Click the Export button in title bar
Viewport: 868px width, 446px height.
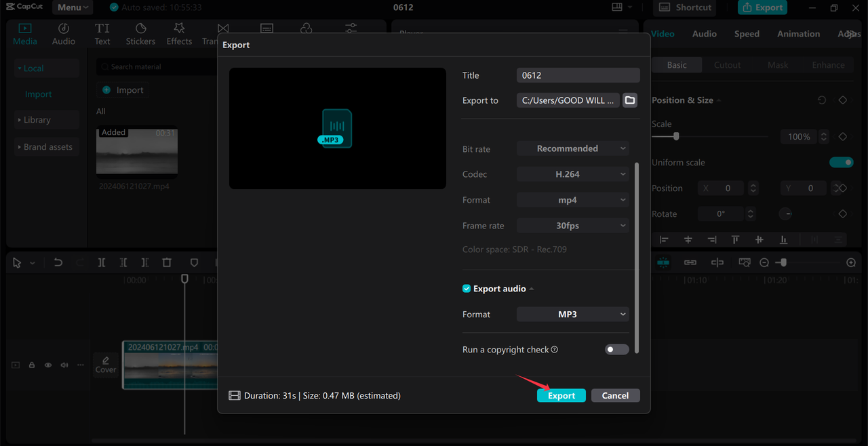click(763, 7)
